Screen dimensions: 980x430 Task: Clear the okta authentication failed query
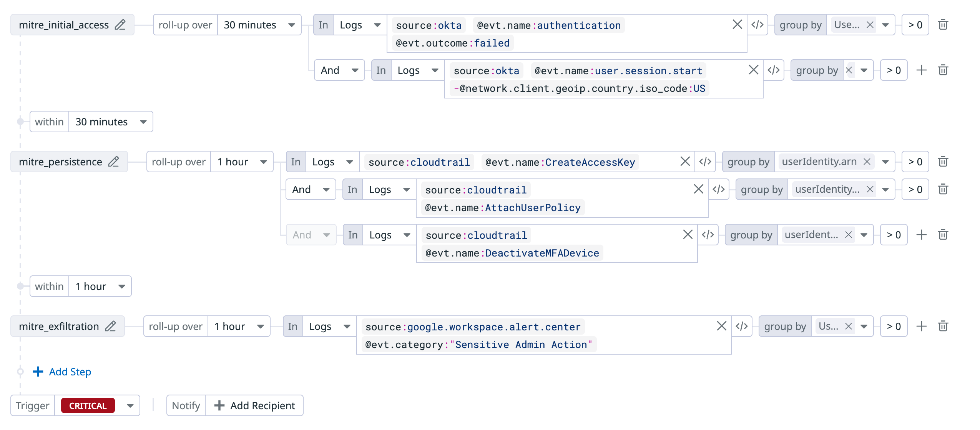737,25
